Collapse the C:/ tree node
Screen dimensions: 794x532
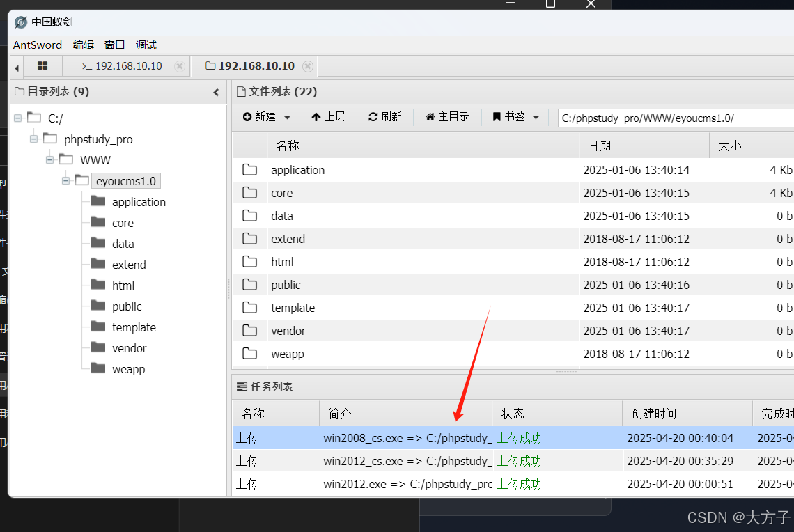click(17, 118)
